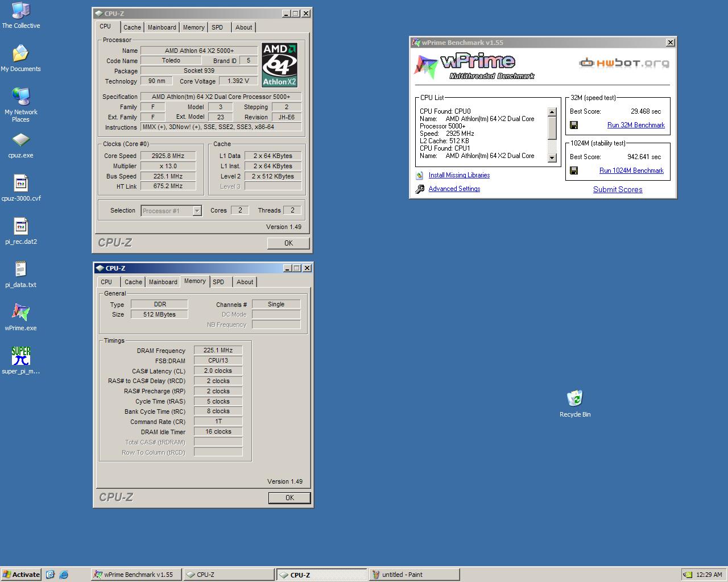The height and width of the screenshot is (582, 728).
Task: Click Install Missing Libraries link
Action: [x=459, y=175]
